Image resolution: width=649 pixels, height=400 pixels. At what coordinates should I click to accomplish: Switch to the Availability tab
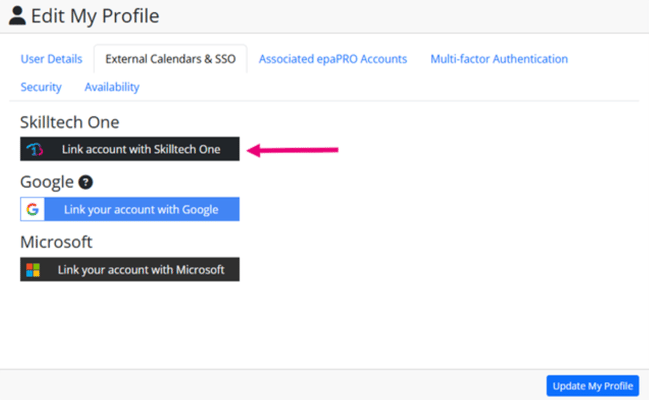[x=112, y=87]
